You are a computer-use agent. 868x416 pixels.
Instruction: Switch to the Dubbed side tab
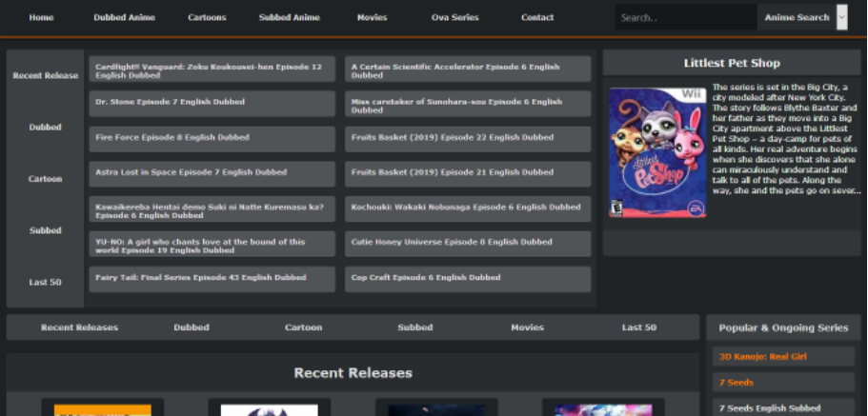(46, 128)
